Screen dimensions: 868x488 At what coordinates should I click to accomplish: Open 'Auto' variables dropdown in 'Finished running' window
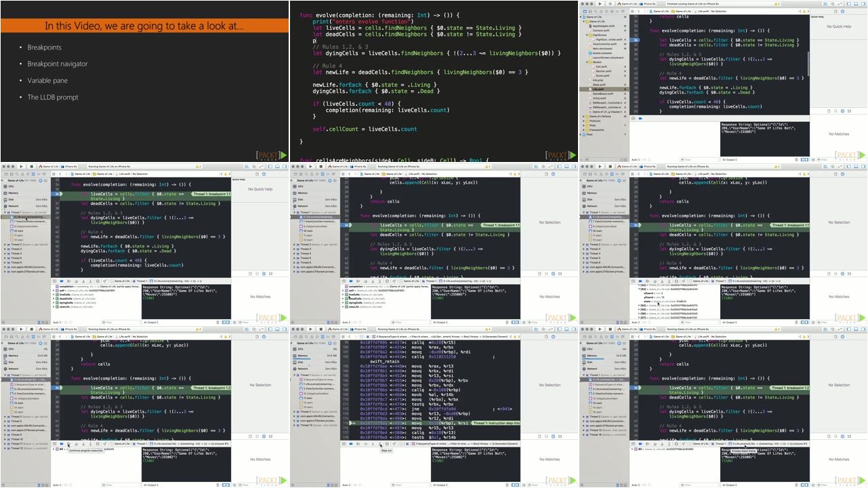pyautogui.click(x=636, y=159)
